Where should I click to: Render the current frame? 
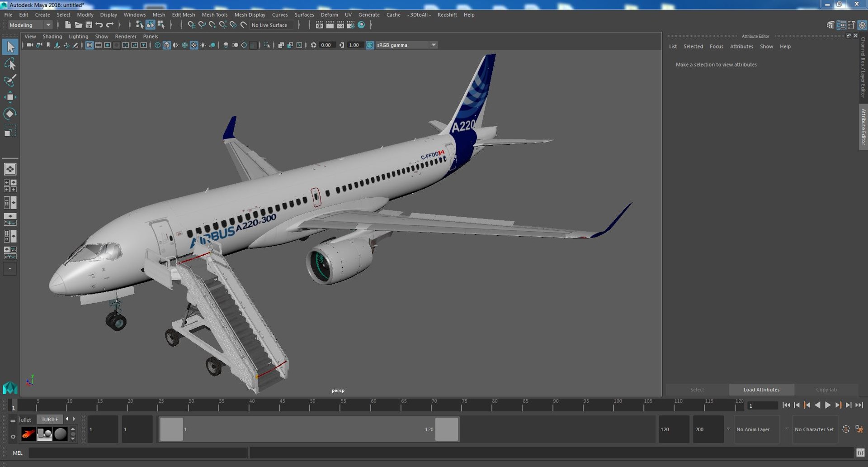(x=330, y=25)
